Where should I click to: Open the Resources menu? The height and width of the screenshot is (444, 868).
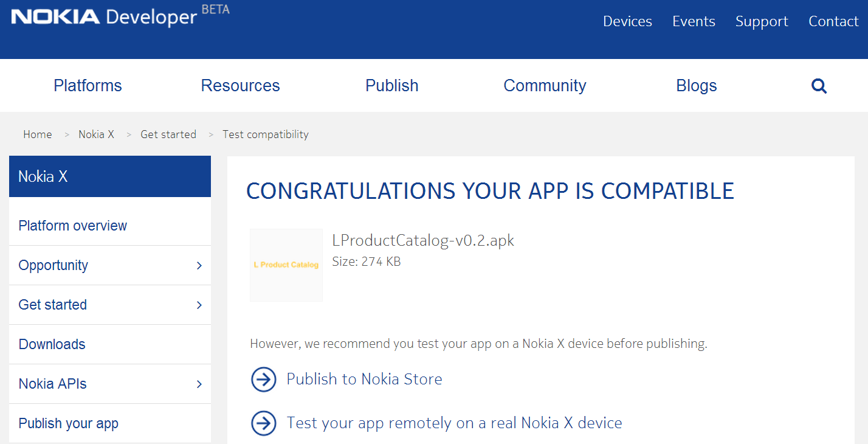pyautogui.click(x=240, y=86)
